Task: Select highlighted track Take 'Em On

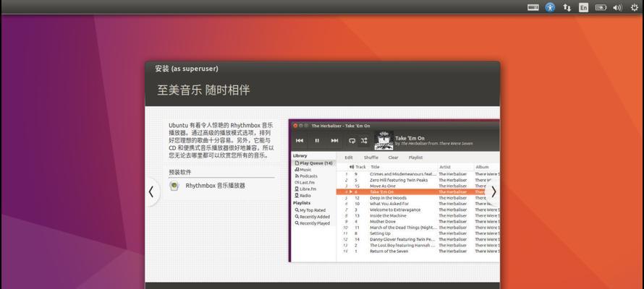Action: (418, 192)
